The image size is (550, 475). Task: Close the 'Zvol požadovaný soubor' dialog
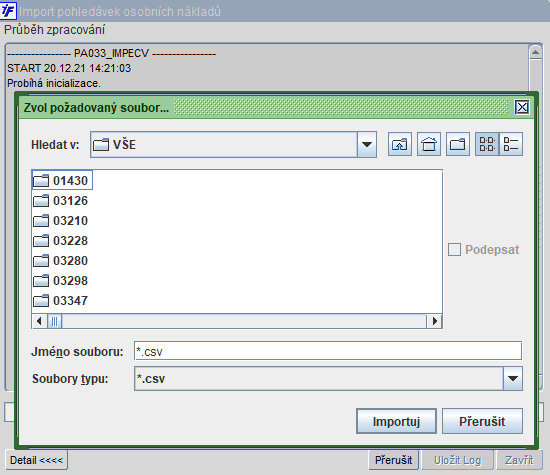click(x=522, y=107)
